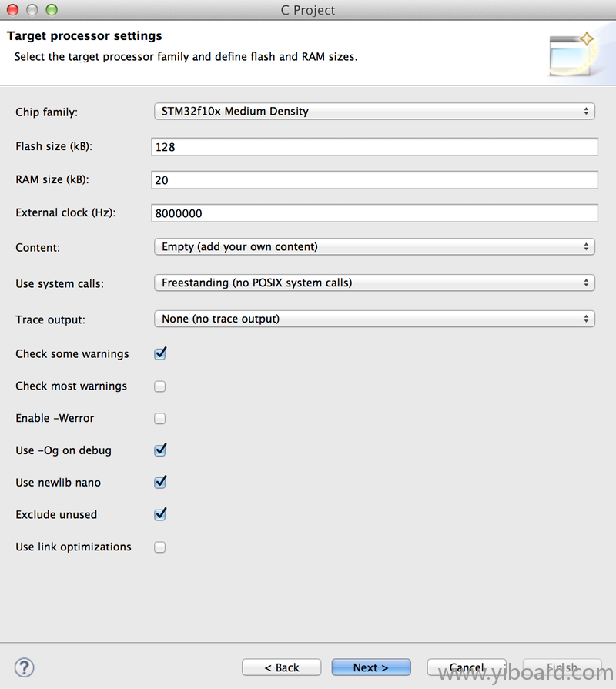Open the Content dropdown
616x689 pixels.
pos(374,247)
